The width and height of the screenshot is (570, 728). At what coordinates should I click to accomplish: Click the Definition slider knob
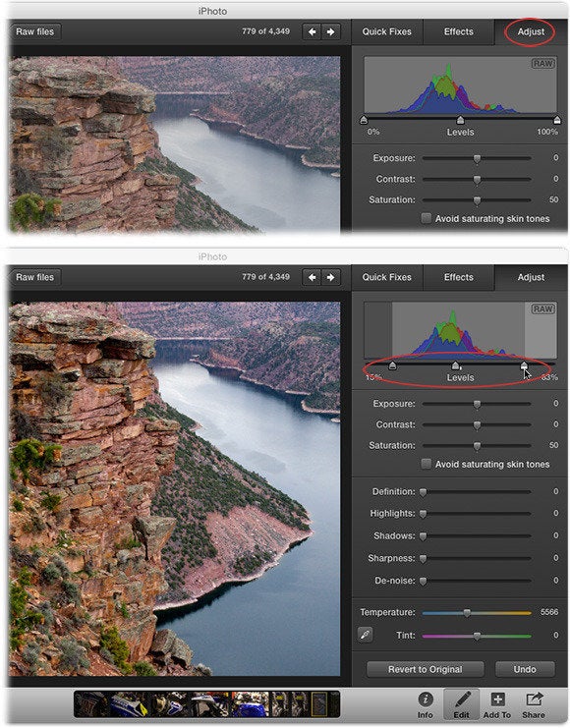424,492
